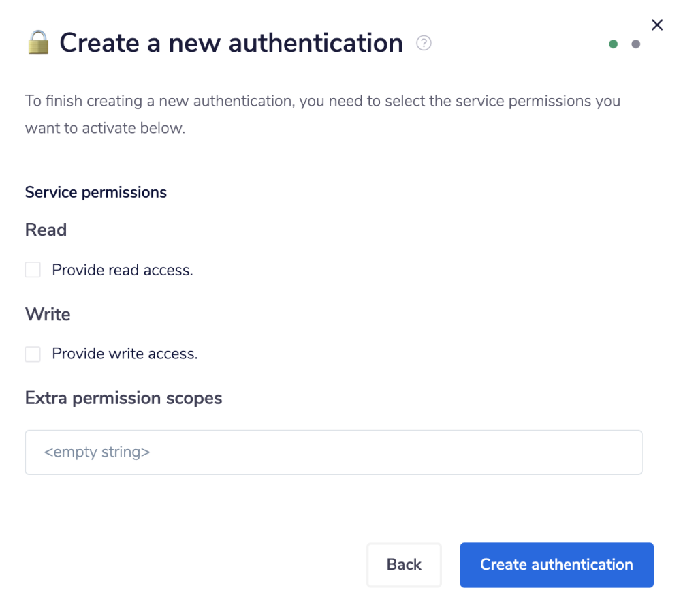681x616 pixels.
Task: Click the "Service permissions" heading
Action: coord(96,192)
